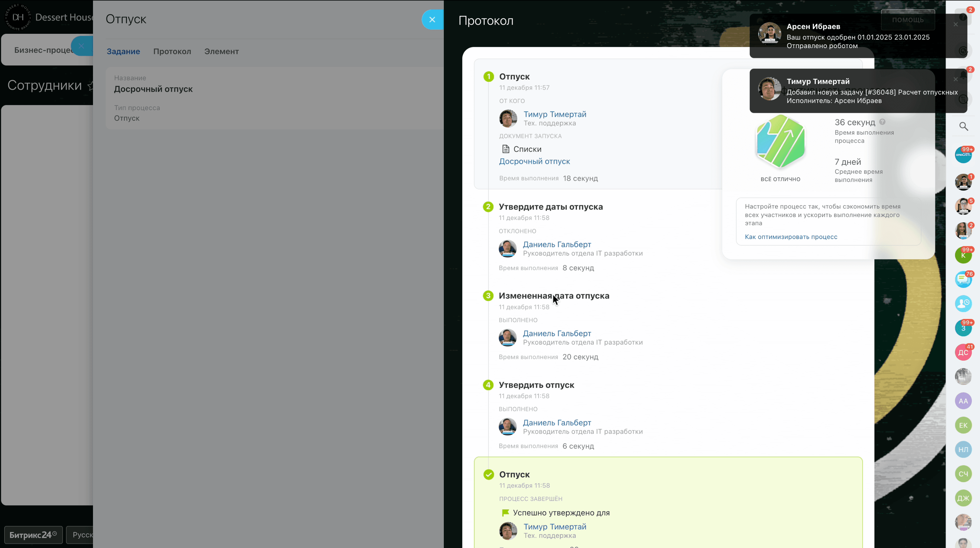Screen dimensions: 980x548
Task: Open Даниэль Гальберт link in Измененная дата отпуска step
Action: point(557,333)
